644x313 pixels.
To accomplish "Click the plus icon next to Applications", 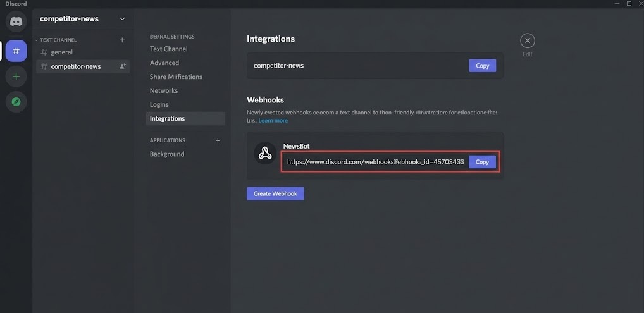I will pos(218,140).
